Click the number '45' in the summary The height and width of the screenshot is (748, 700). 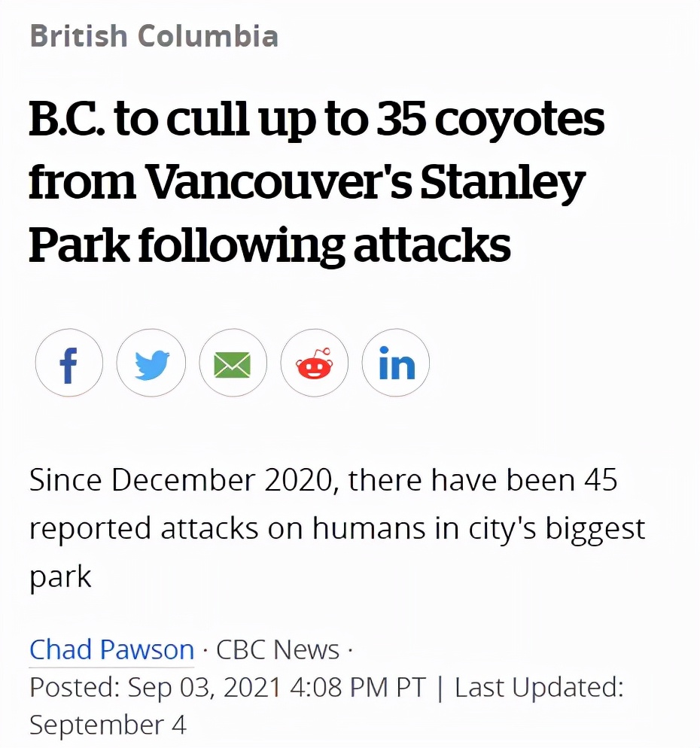pos(601,480)
